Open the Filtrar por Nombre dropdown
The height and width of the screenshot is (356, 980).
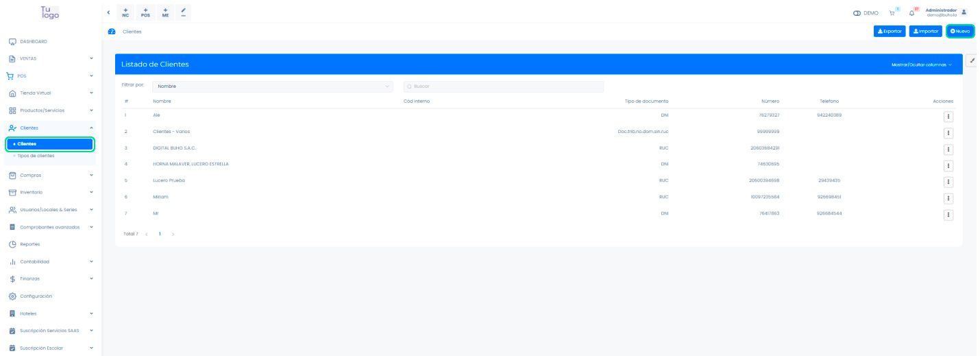click(273, 86)
